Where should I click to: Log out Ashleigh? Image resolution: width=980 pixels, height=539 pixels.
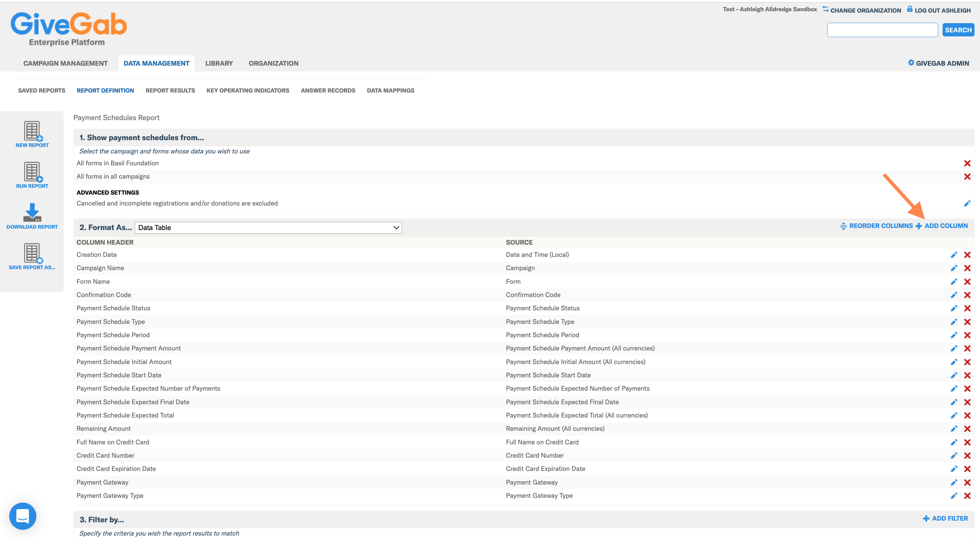point(939,10)
